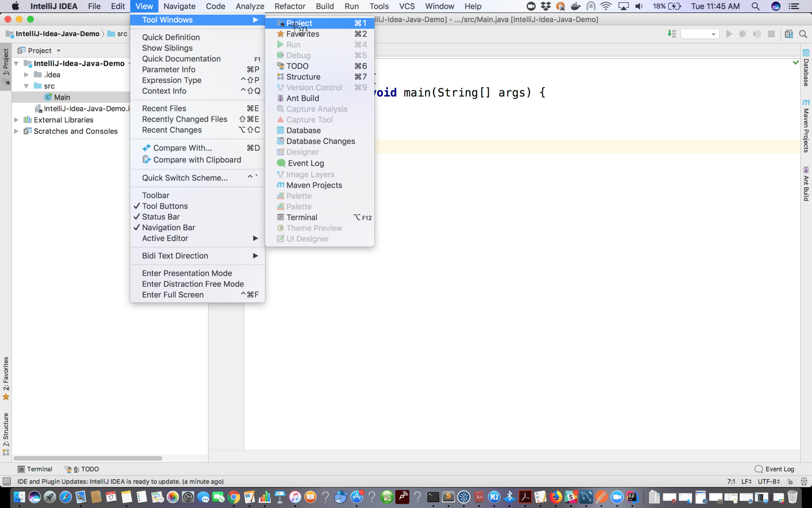Click the Event Log green bubble icon
812x508 pixels.
point(281,163)
